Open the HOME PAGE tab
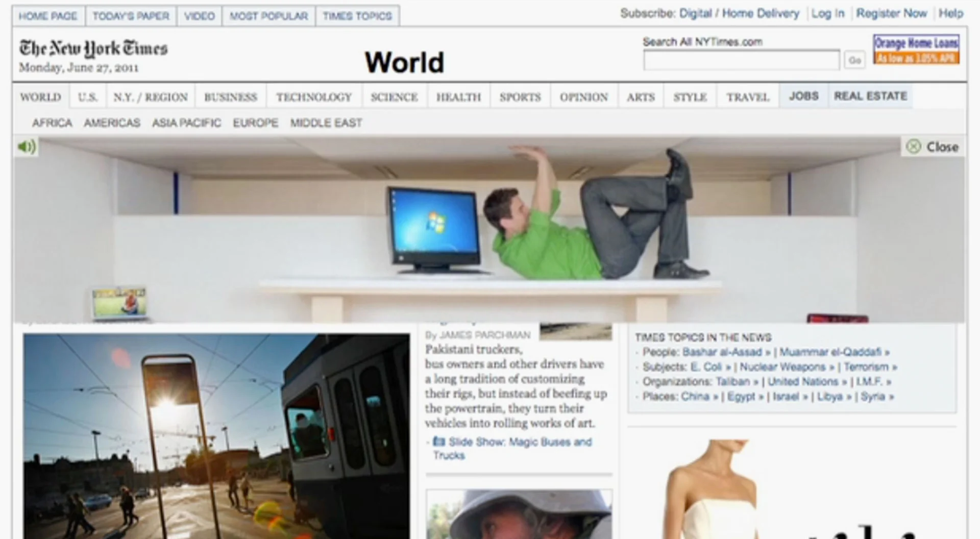Viewport: 980px width, 539px height. tap(48, 16)
